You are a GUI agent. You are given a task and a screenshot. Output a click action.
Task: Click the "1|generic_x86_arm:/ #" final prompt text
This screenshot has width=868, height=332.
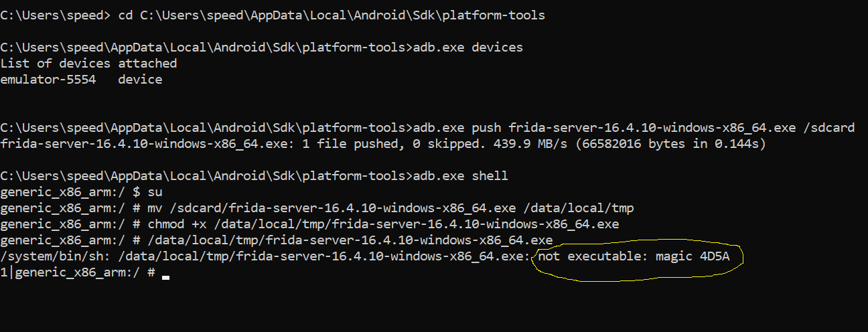point(78,273)
